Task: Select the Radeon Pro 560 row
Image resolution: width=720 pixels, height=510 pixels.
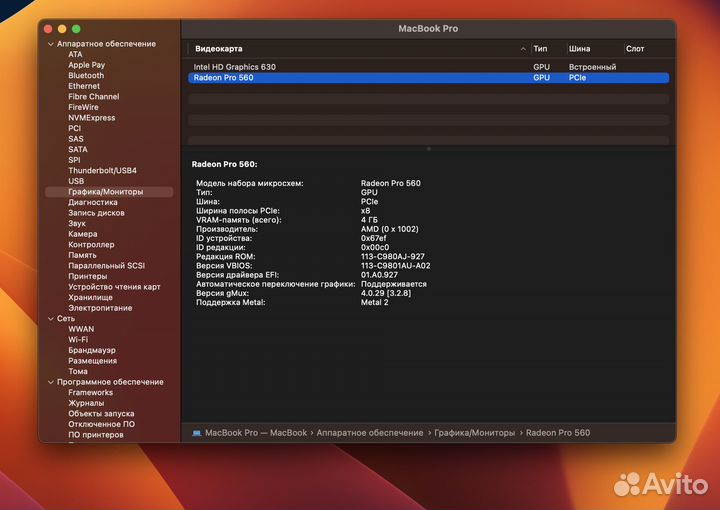Action: [x=428, y=78]
